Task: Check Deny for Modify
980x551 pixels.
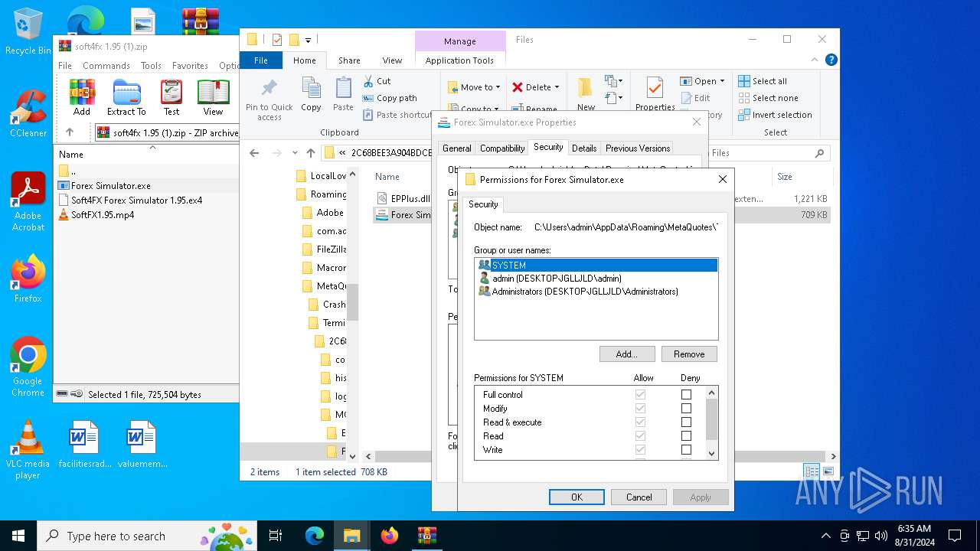Action: (x=686, y=409)
